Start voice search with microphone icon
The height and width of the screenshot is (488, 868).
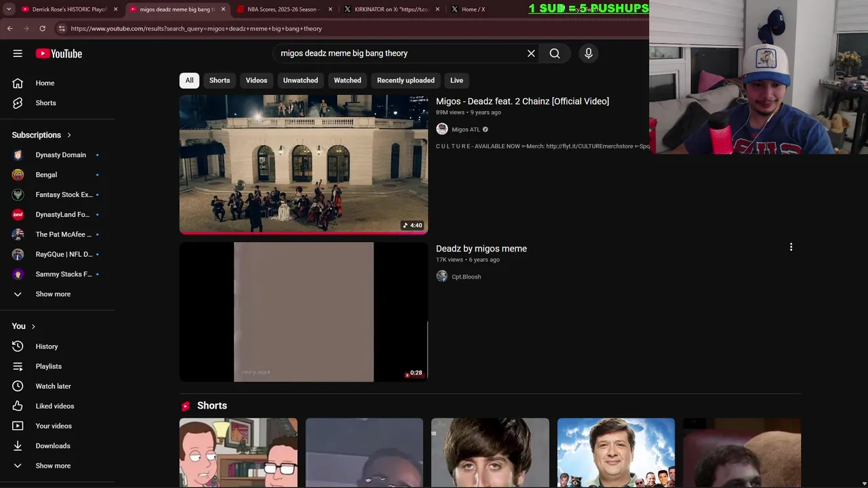(589, 54)
